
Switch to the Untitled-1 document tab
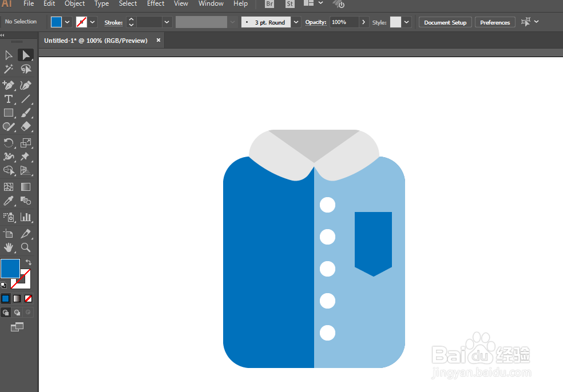[x=96, y=41]
